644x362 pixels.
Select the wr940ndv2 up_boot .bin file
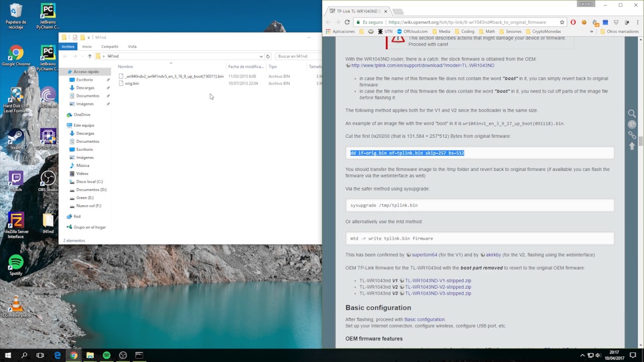pos(171,76)
